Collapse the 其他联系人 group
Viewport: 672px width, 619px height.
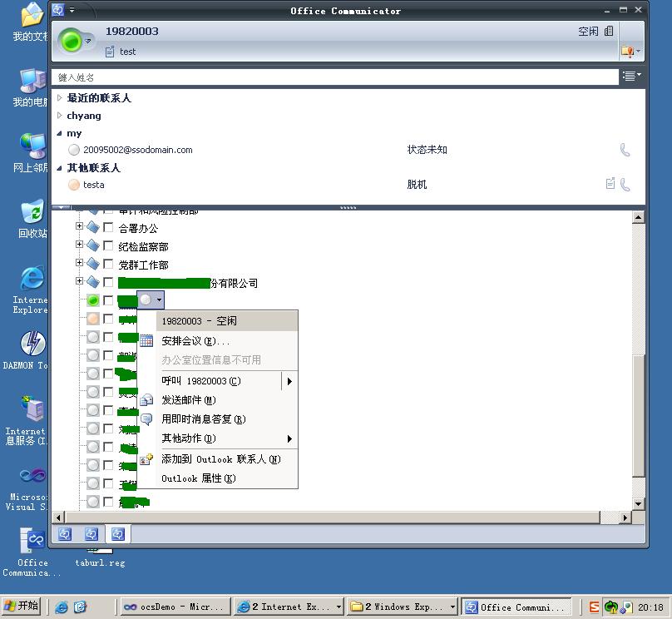click(60, 168)
